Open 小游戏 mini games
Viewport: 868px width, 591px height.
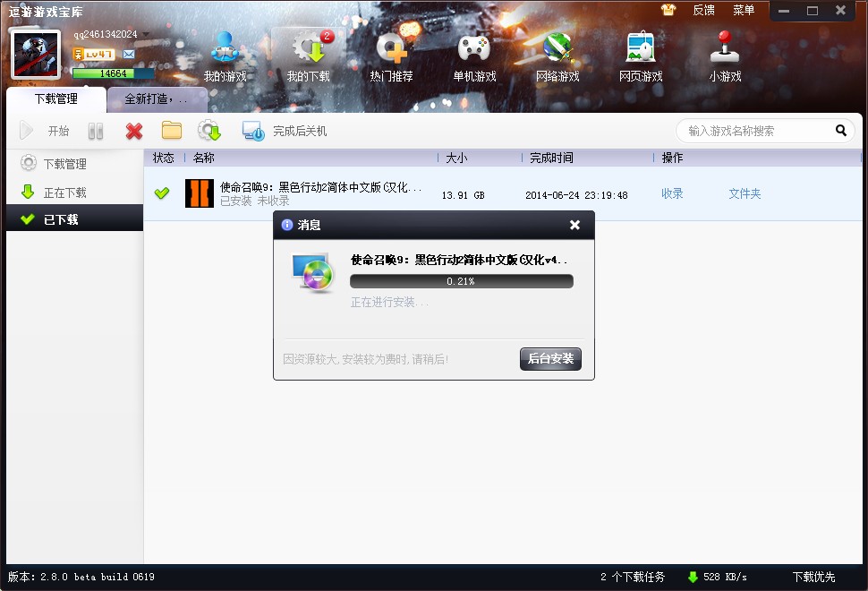(x=725, y=57)
